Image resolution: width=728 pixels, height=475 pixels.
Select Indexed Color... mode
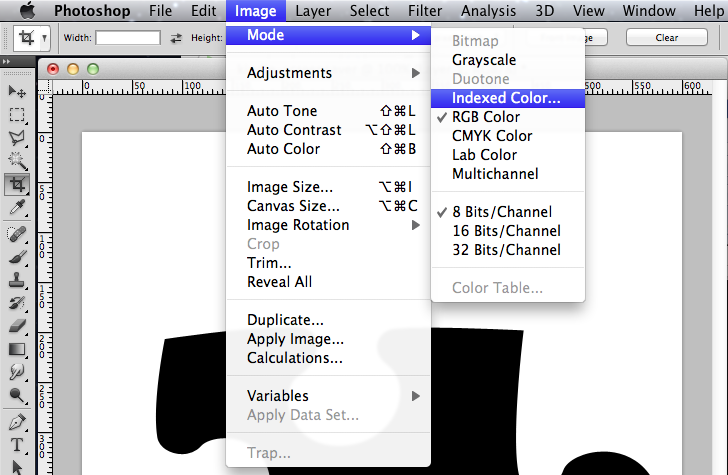coord(508,98)
